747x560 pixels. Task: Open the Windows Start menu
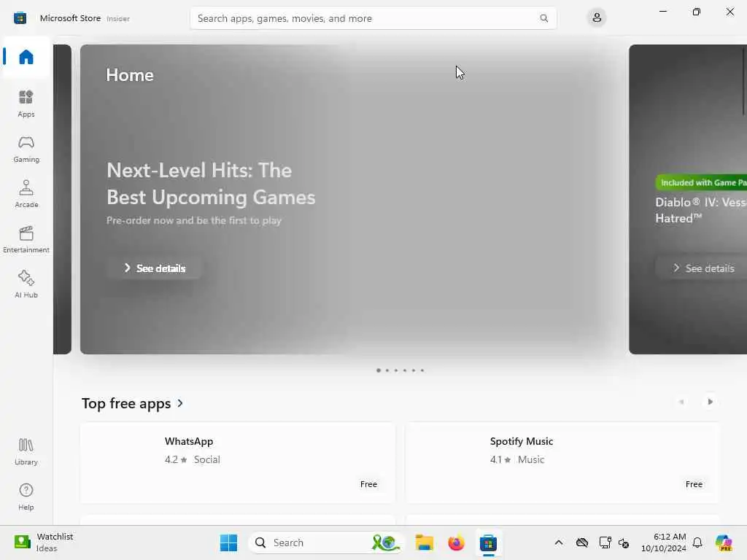pyautogui.click(x=228, y=542)
